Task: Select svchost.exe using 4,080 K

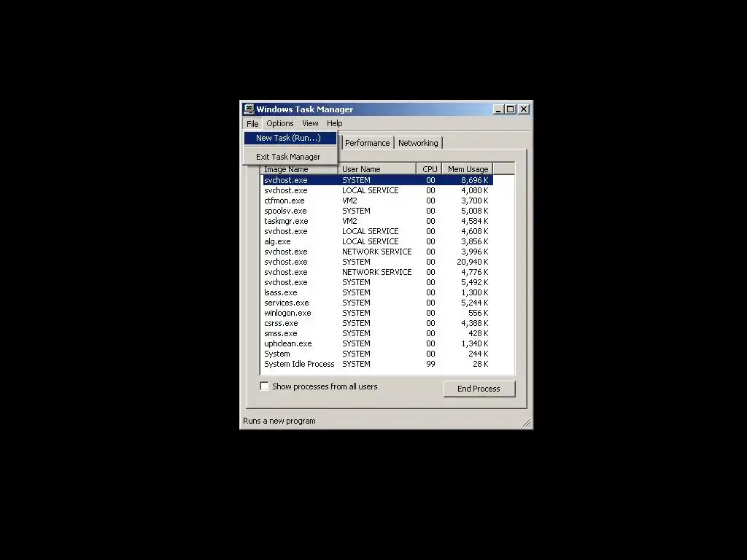Action: point(377,190)
